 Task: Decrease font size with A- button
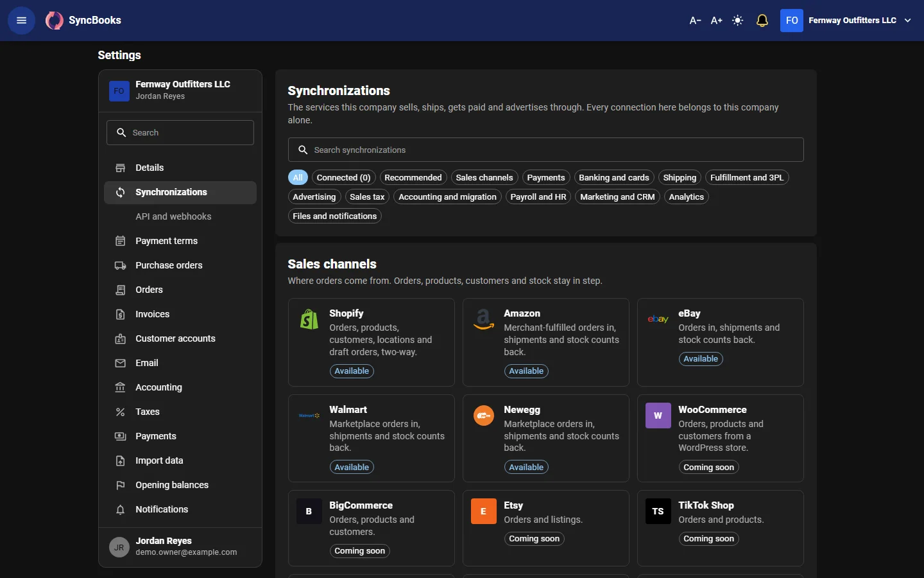pyautogui.click(x=695, y=21)
